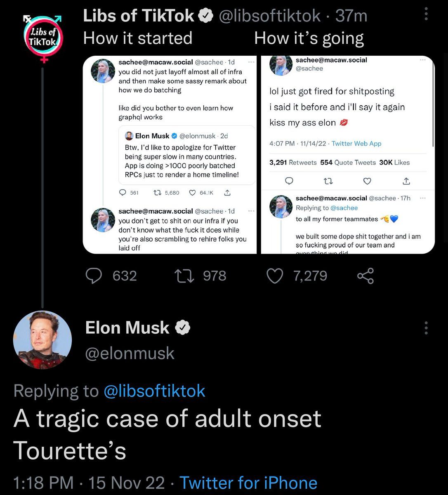448x495 pixels.
Task: Tap the share icon on the top tweet
Action: click(x=365, y=276)
